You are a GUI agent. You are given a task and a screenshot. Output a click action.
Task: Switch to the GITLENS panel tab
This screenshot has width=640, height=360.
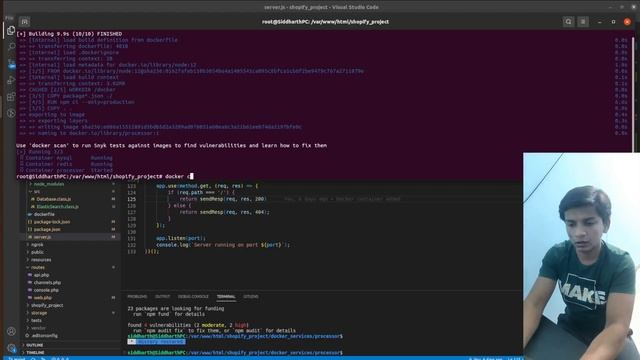point(251,297)
